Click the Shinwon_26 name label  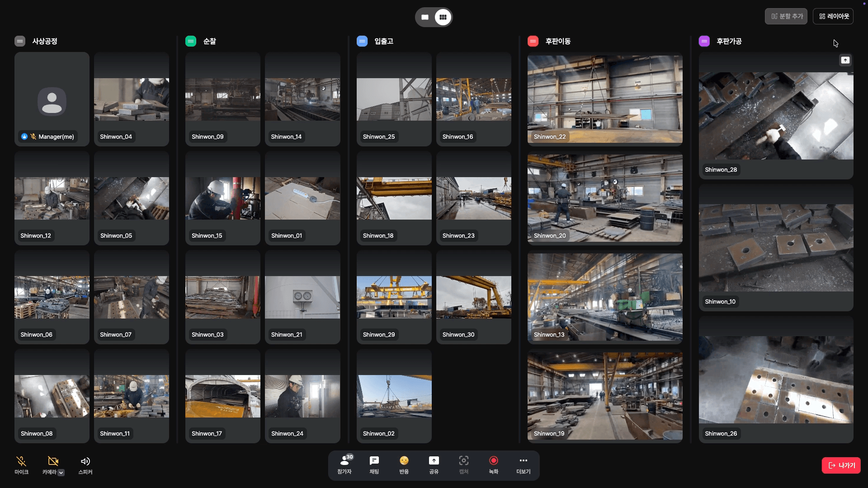(721, 434)
